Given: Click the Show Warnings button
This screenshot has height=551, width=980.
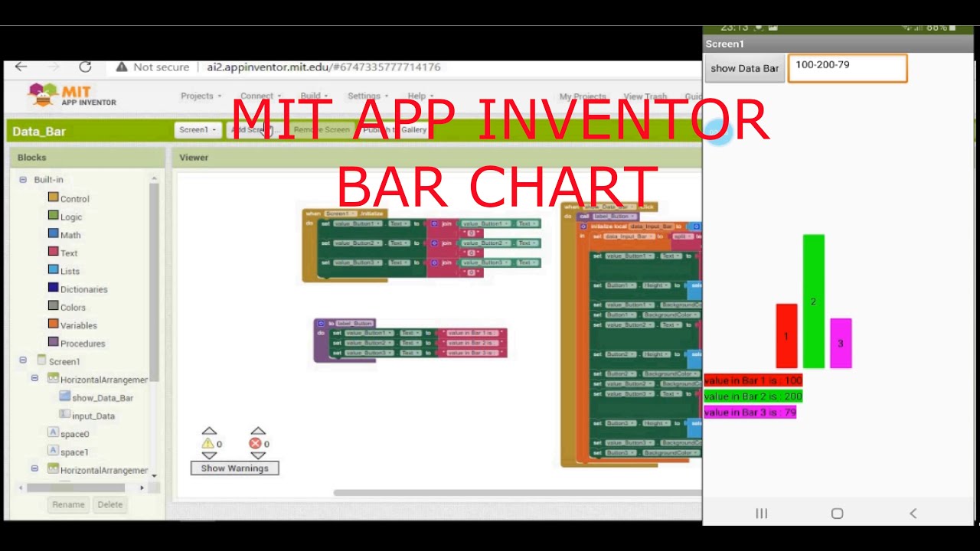Looking at the screenshot, I should pyautogui.click(x=235, y=468).
